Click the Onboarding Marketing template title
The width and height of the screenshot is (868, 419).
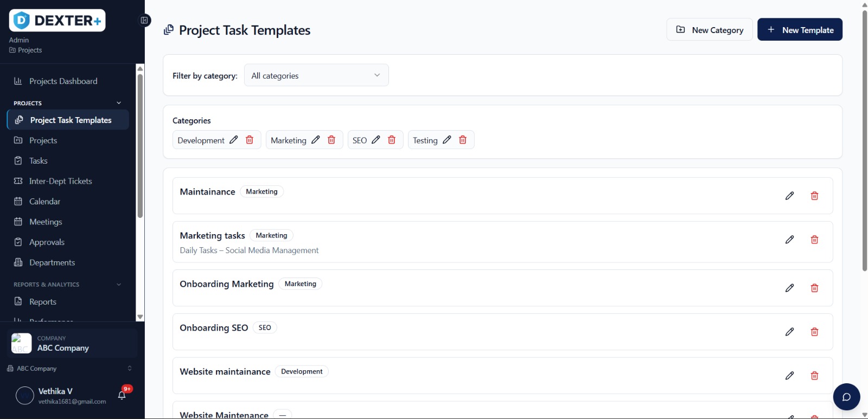[227, 284]
